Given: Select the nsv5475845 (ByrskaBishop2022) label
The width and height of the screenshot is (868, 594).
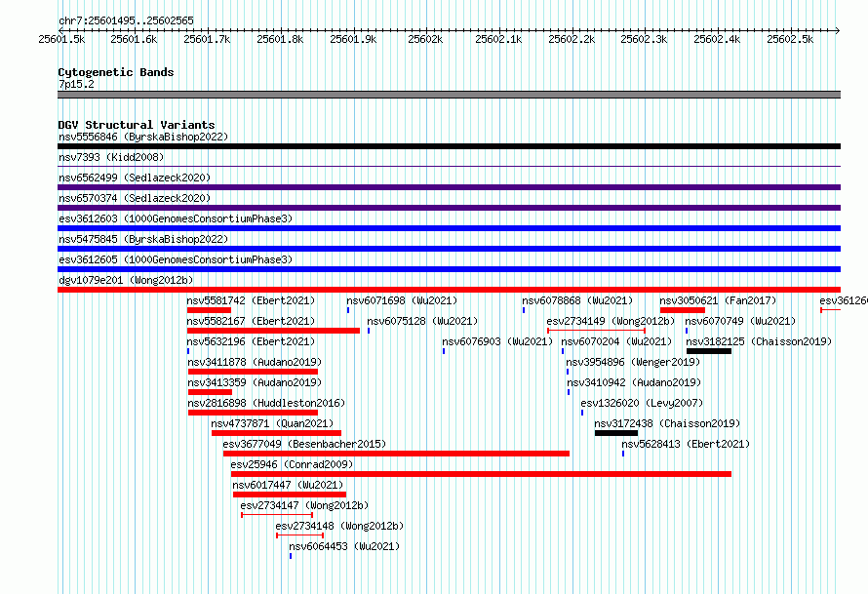Looking at the screenshot, I should pos(143,239).
